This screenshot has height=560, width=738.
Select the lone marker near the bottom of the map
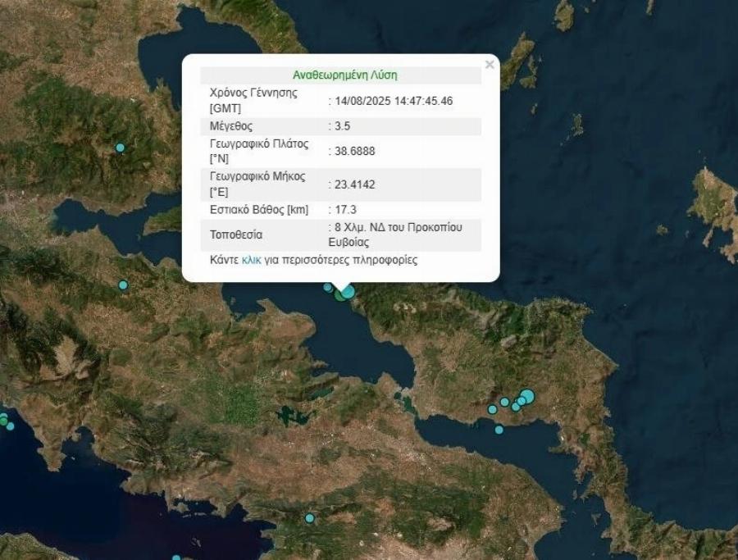pyautogui.click(x=309, y=518)
